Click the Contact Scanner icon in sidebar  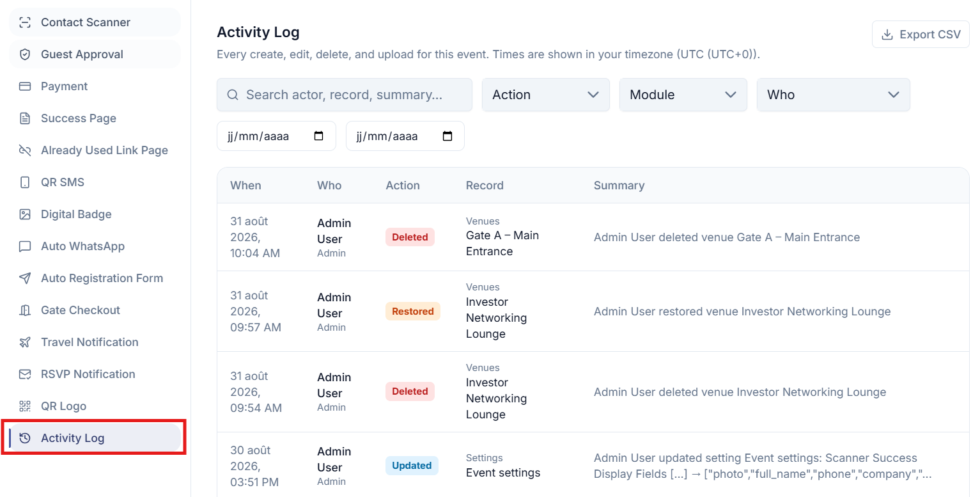point(25,22)
